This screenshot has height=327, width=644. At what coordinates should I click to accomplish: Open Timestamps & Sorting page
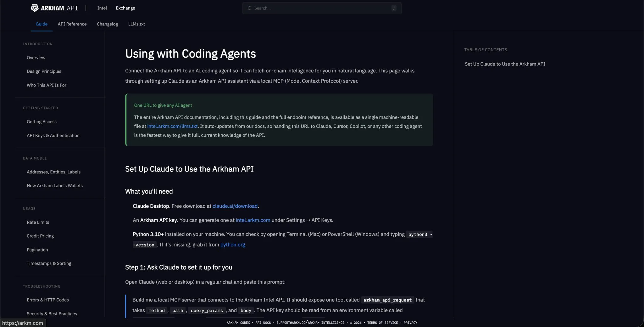point(49,263)
